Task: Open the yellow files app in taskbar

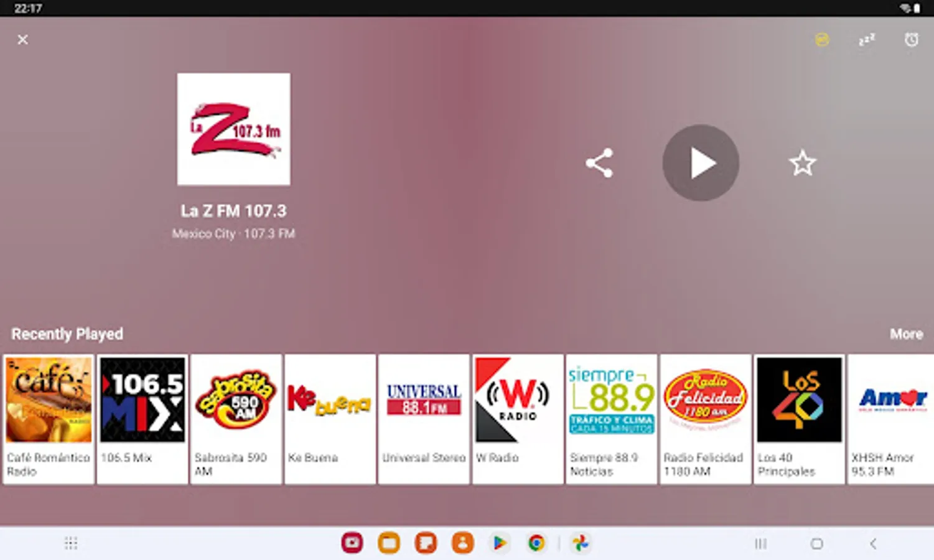Action: 389,543
